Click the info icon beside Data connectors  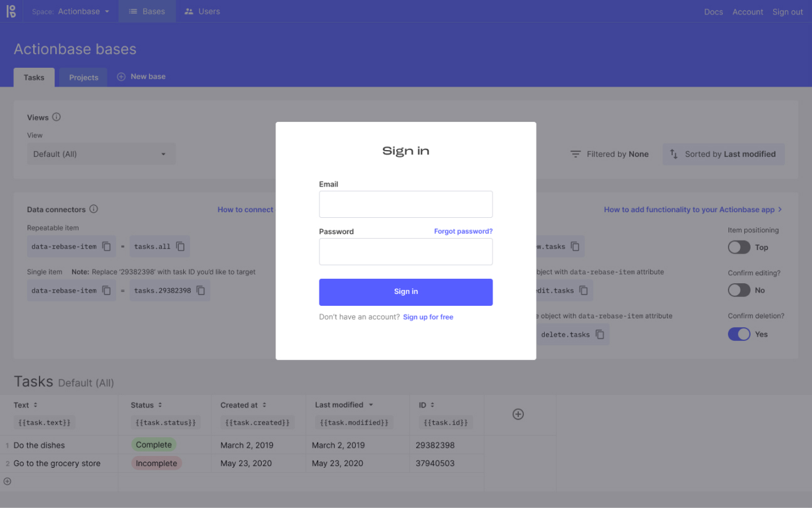[93, 209]
